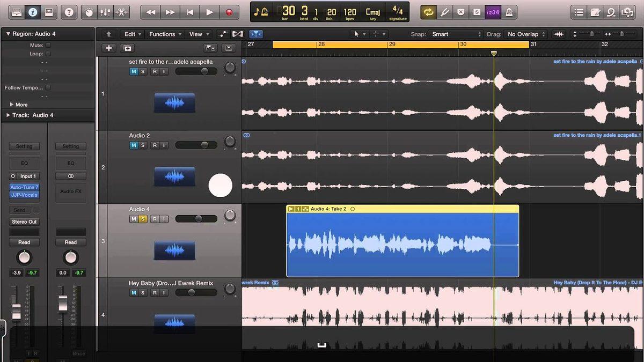Viewport: 644px width, 362px height.
Task: Mute the Audio 2 track
Action: [134, 145]
